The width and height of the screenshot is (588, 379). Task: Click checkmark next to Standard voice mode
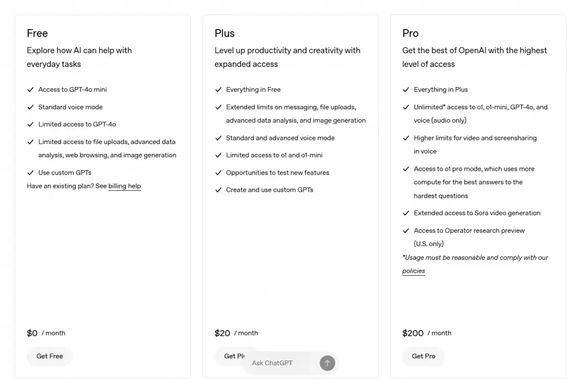(30, 107)
